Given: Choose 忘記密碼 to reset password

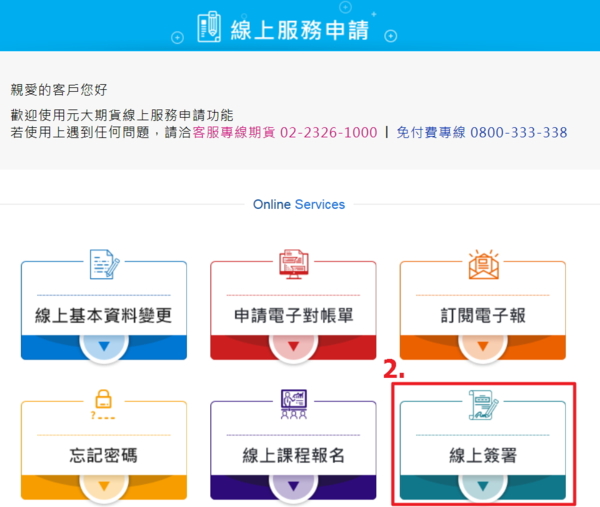Looking at the screenshot, I should coord(104,457).
